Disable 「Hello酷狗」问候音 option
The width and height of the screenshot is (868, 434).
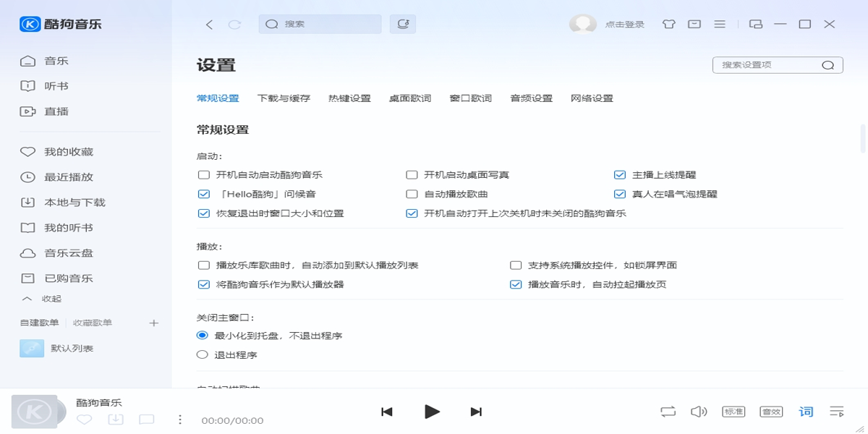click(x=203, y=194)
